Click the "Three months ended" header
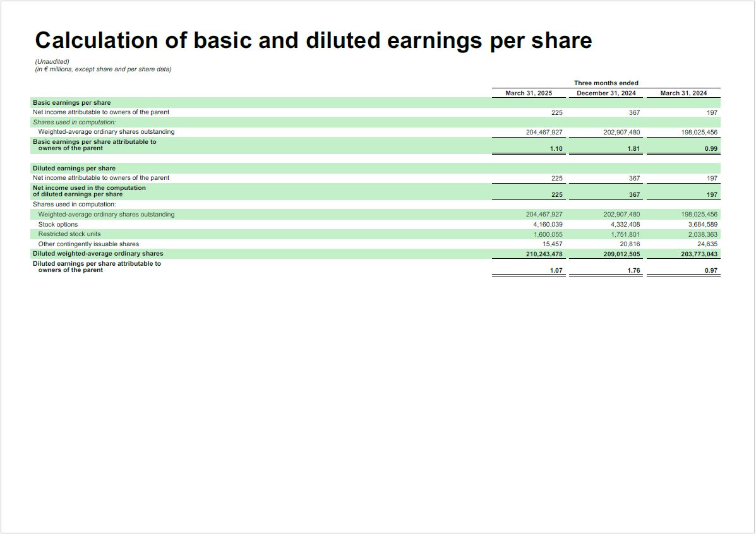Image resolution: width=756 pixels, height=534 pixels. [606, 83]
